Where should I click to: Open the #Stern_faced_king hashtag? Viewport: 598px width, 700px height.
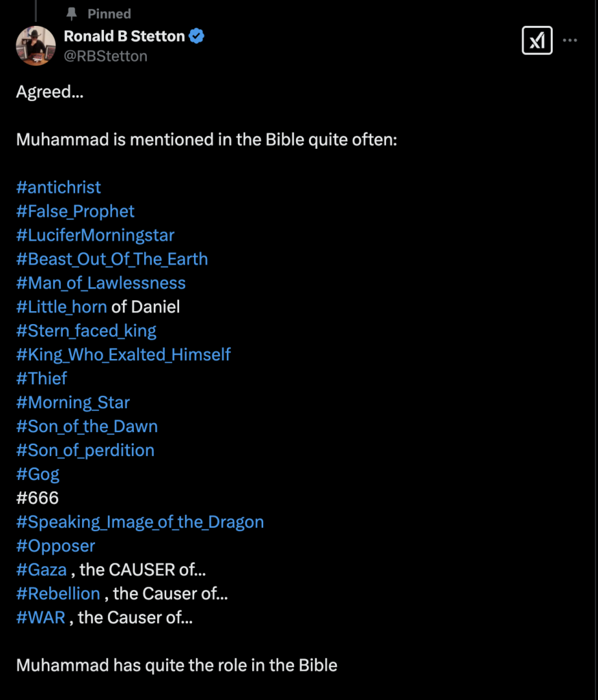tap(86, 331)
